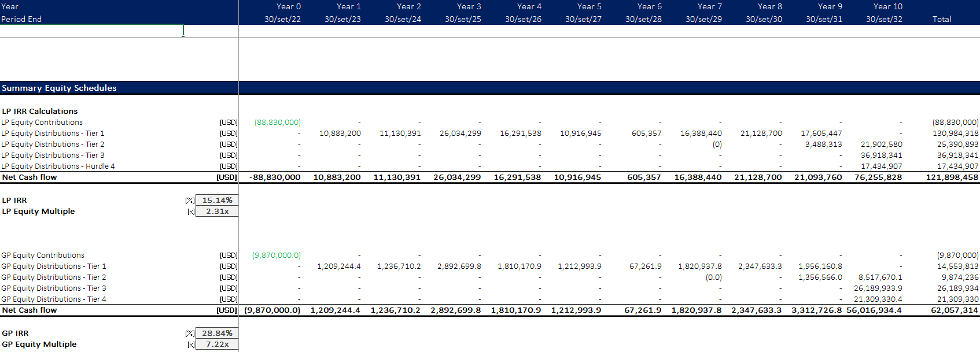
Task: Click the GP IRR row label
Action: [15, 333]
